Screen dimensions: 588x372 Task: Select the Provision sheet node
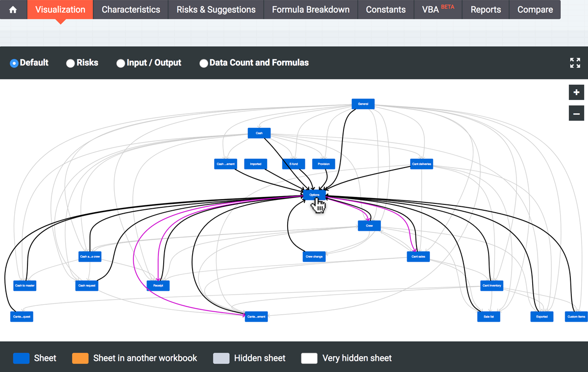point(323,164)
